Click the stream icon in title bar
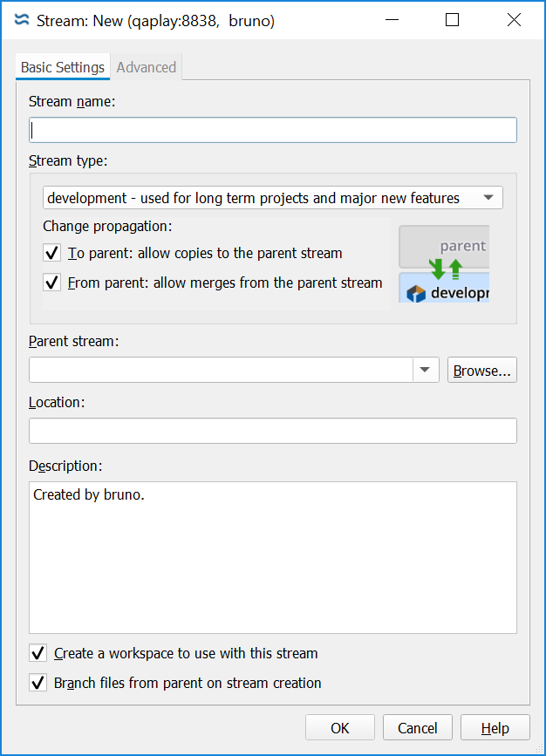 (22, 20)
